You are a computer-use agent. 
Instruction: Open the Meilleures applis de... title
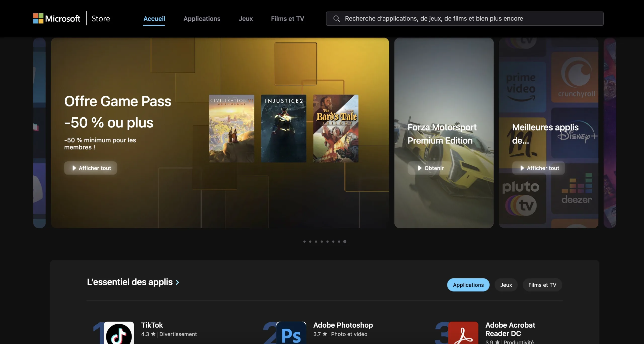(x=545, y=134)
